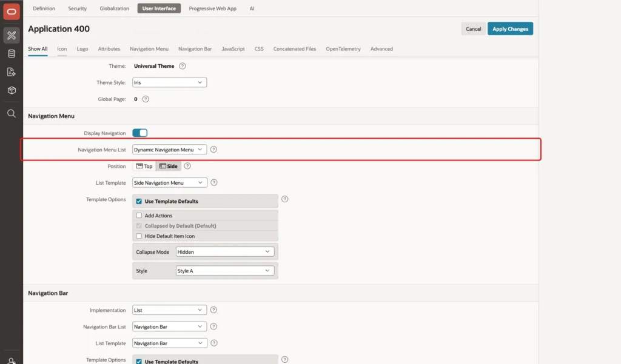Click the Cancel button
The image size is (621, 364).
tap(473, 29)
